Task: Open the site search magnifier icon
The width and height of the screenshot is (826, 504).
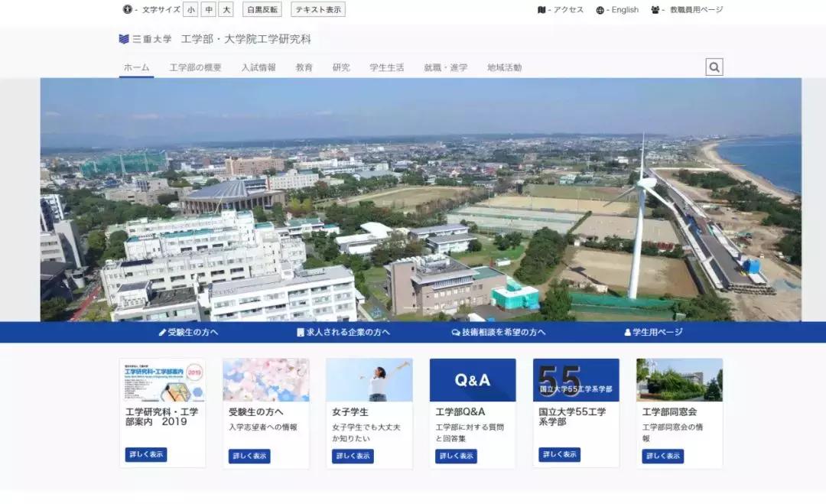Action: (714, 67)
